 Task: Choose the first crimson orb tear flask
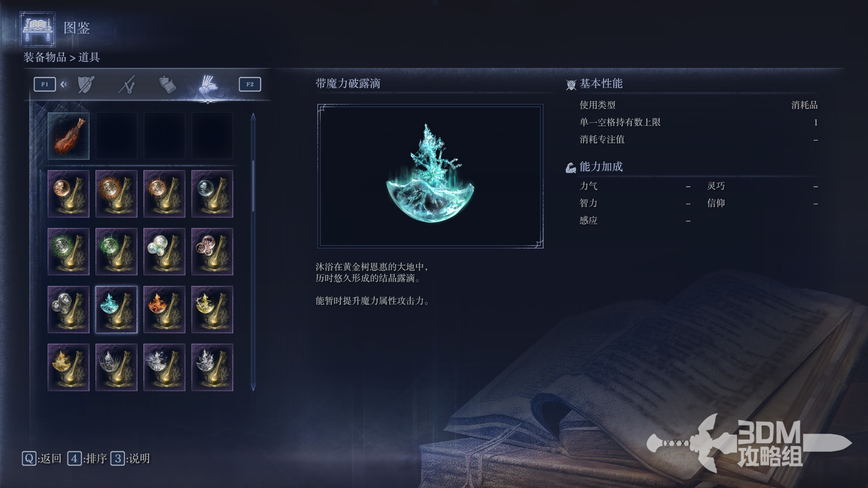(69, 194)
